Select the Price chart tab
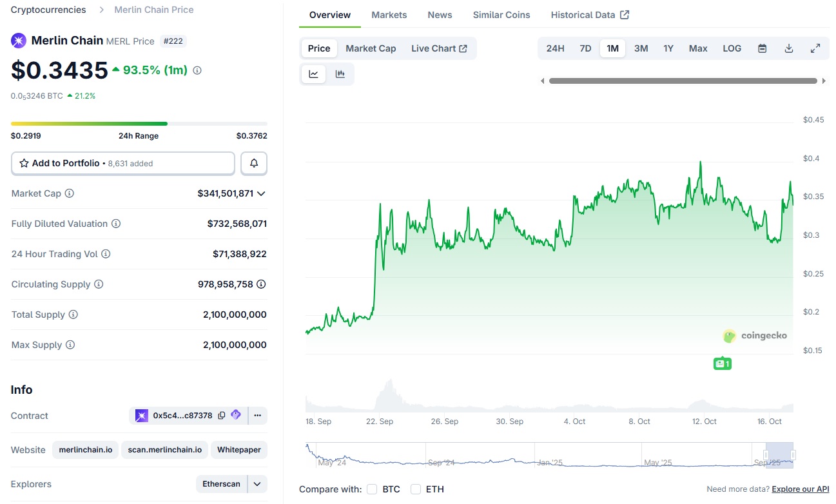Image resolution: width=836 pixels, height=504 pixels. tap(319, 48)
